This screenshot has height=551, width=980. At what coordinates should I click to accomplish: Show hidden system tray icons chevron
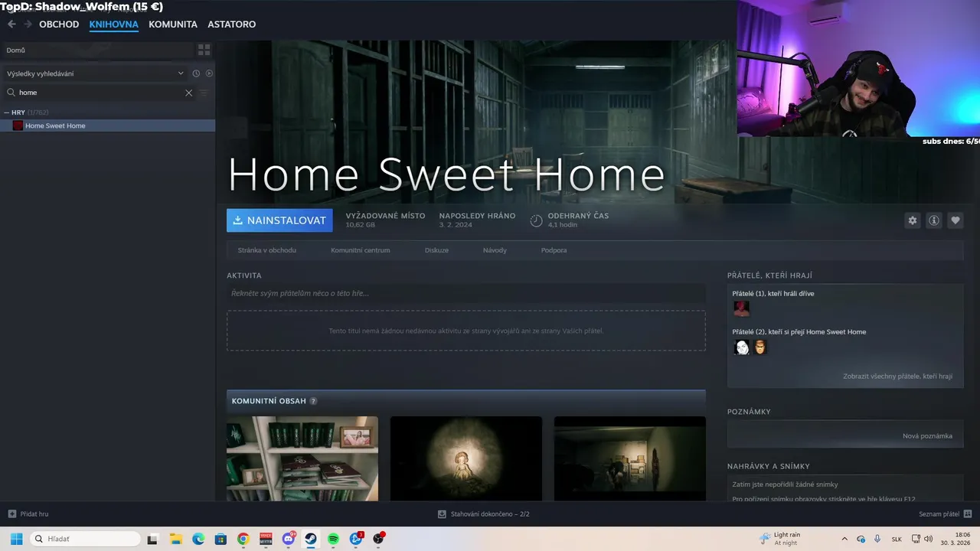(x=844, y=539)
